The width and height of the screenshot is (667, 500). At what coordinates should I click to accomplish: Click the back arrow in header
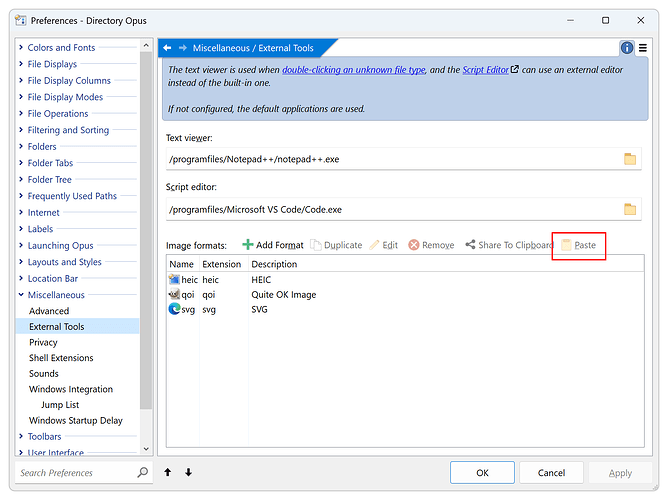click(168, 47)
